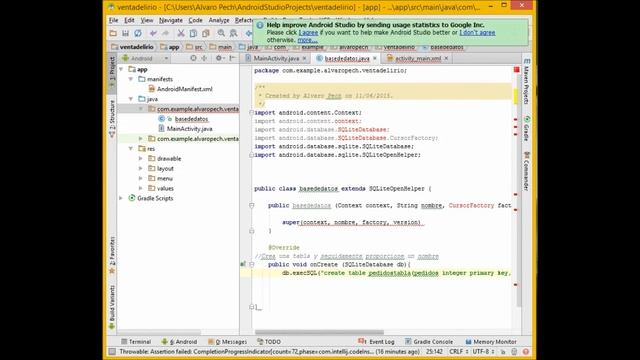The image size is (640, 360).
Task: Open the Analyze menu
Action: 219,20
